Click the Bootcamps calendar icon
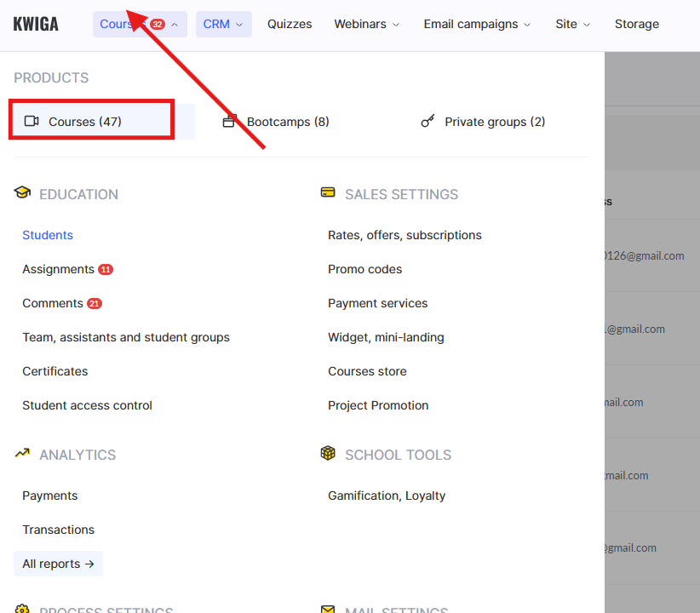The image size is (700, 613). [228, 122]
